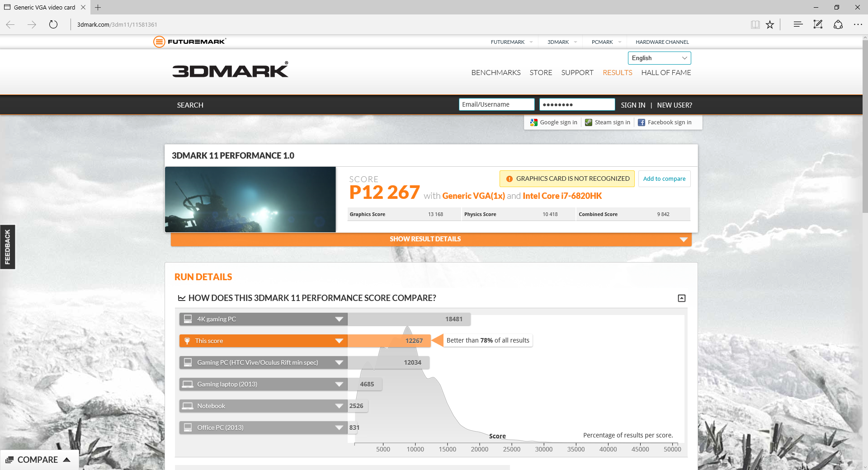Click Better than 78% of all results
The height and width of the screenshot is (470, 868).
pos(488,340)
